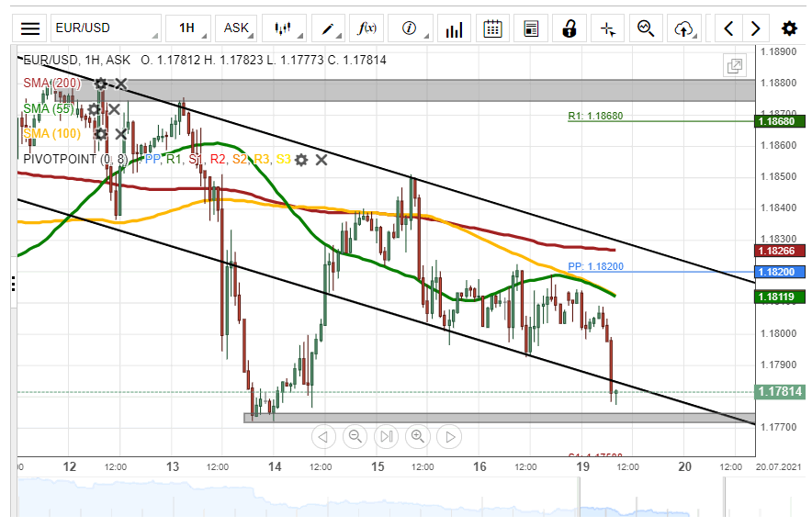Viewport: 812px width, 527px height.
Task: Click the left panel drag handle dots
Action: [x=13, y=284]
